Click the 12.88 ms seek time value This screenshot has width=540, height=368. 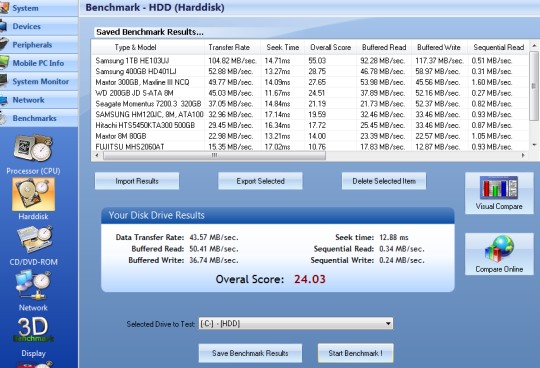click(x=394, y=237)
